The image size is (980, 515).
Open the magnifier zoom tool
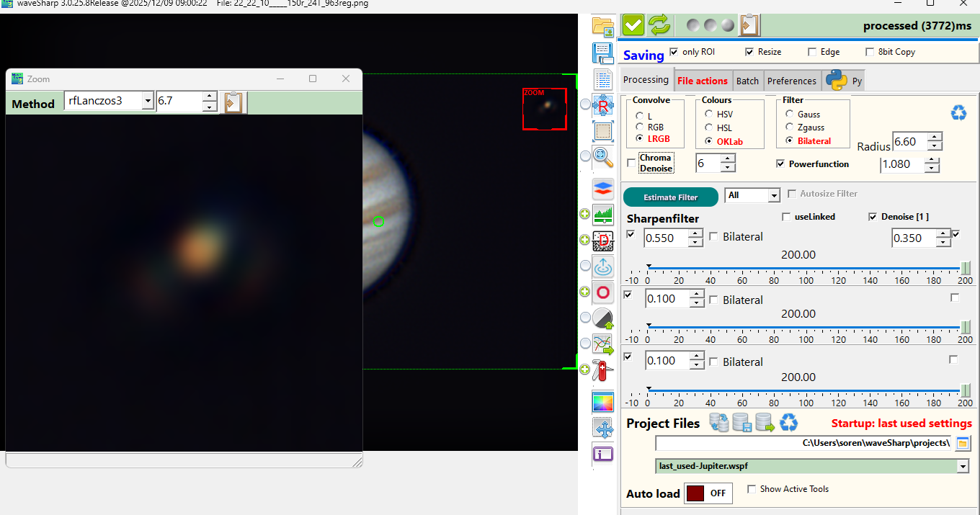click(602, 157)
